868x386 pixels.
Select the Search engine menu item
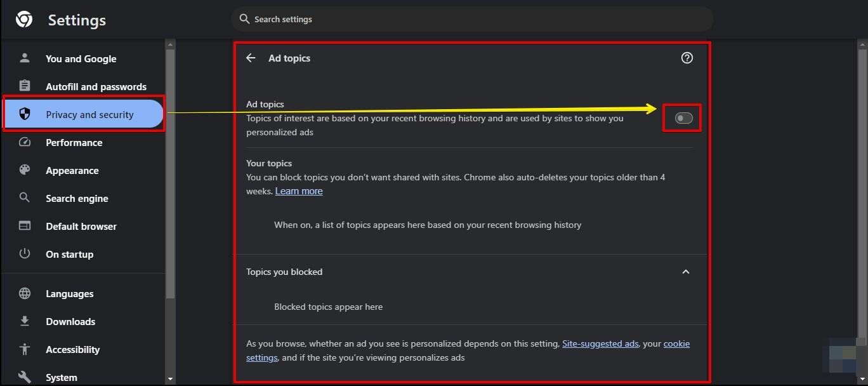point(77,198)
